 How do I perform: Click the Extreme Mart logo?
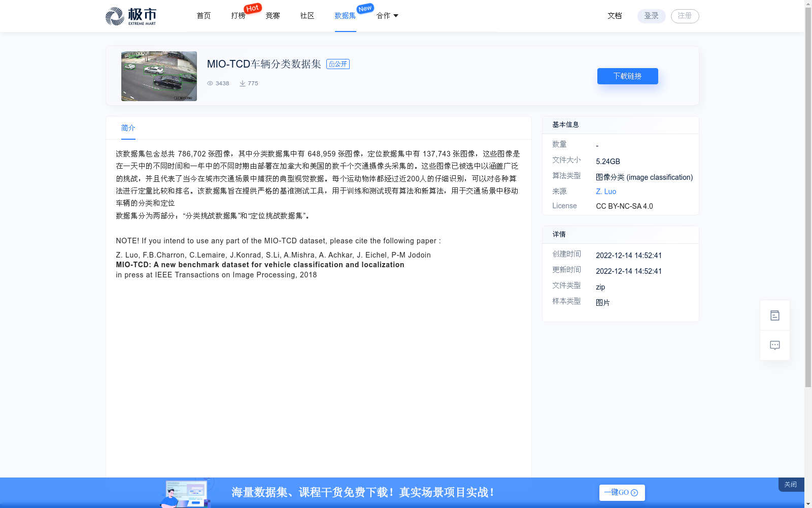click(131, 16)
